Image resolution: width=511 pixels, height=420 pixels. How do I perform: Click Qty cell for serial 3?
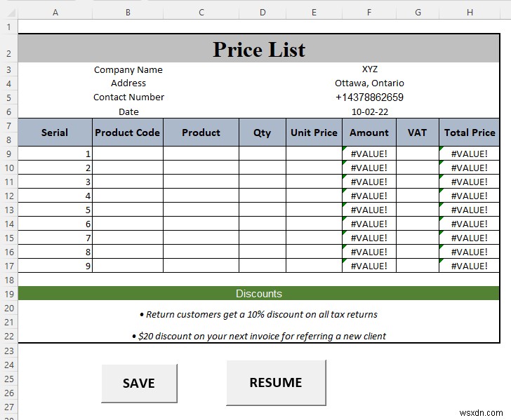263,182
